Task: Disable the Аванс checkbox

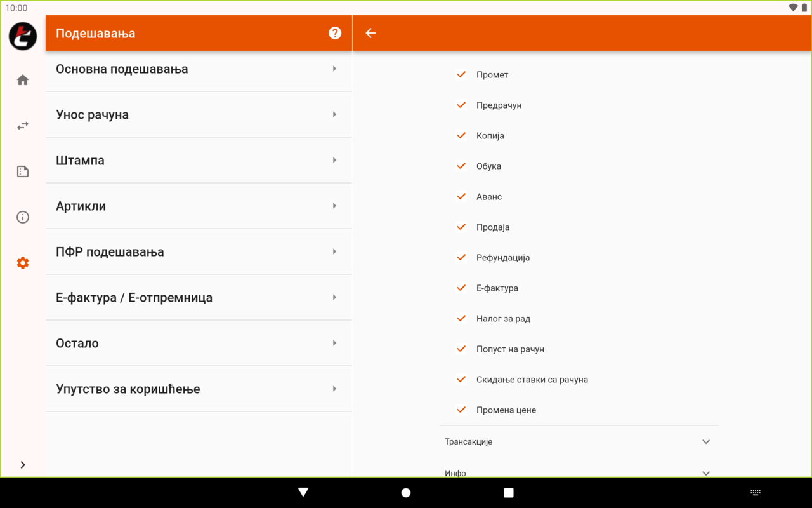Action: click(x=461, y=196)
